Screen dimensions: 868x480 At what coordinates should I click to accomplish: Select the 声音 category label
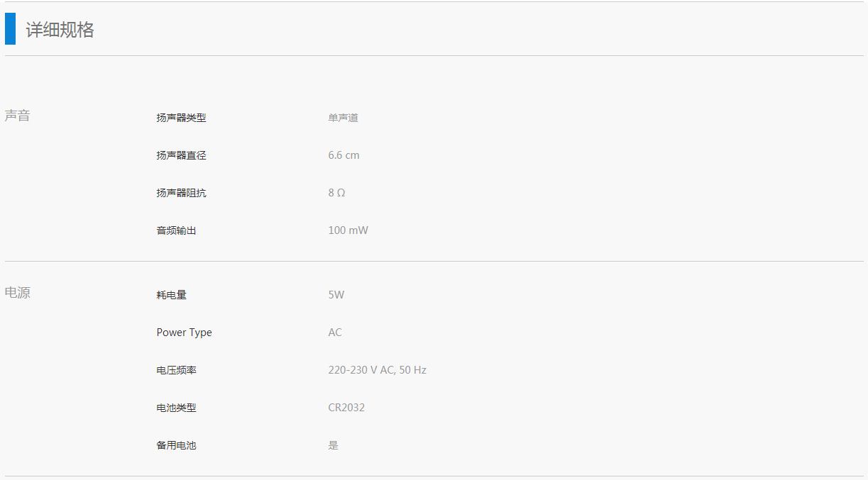tap(18, 116)
